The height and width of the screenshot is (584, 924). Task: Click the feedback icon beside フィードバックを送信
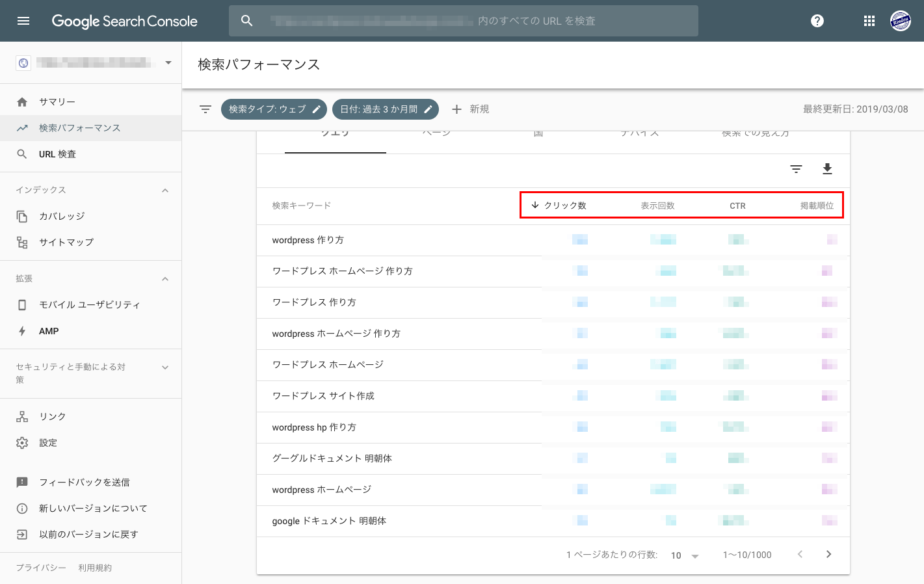pyautogui.click(x=22, y=482)
